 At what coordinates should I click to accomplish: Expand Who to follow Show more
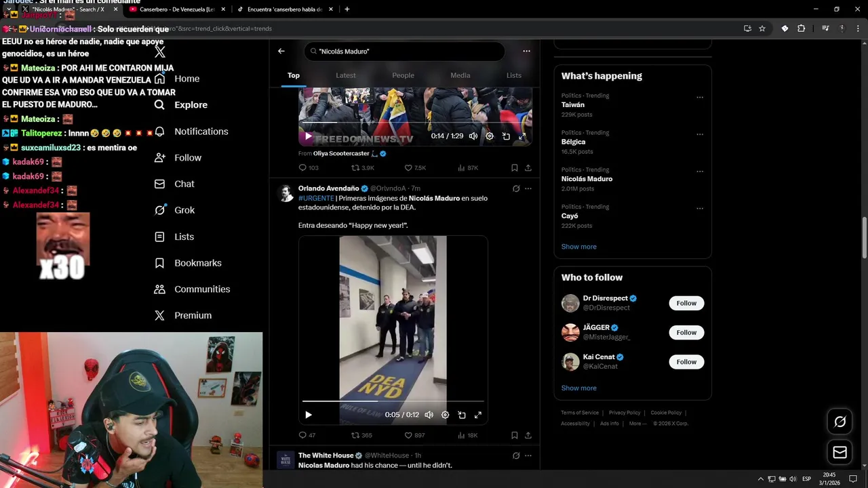(x=579, y=388)
